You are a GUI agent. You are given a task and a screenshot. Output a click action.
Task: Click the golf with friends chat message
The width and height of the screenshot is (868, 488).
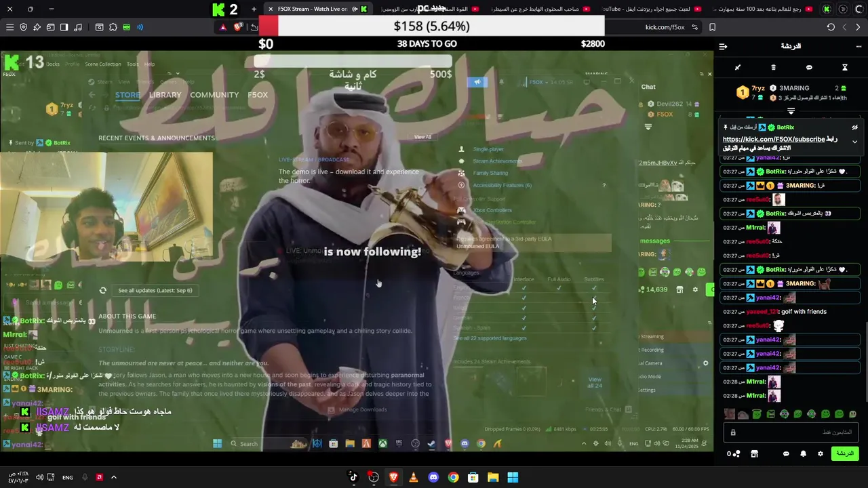click(804, 312)
